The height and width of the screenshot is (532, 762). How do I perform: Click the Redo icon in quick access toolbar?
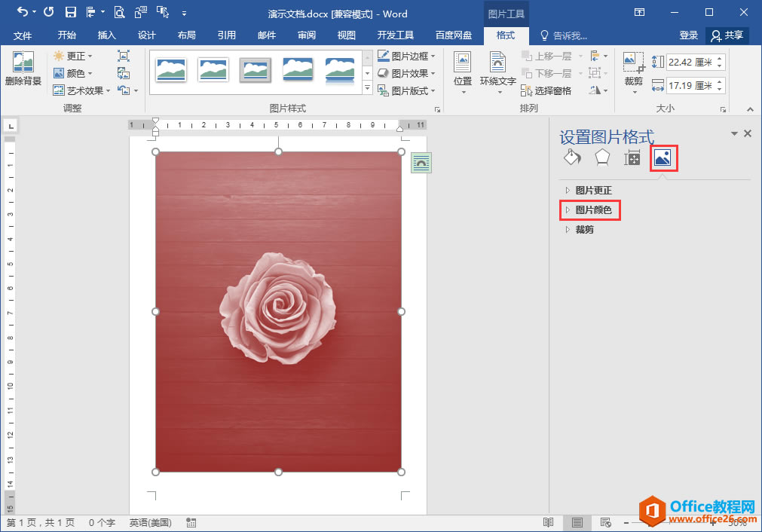(x=48, y=12)
